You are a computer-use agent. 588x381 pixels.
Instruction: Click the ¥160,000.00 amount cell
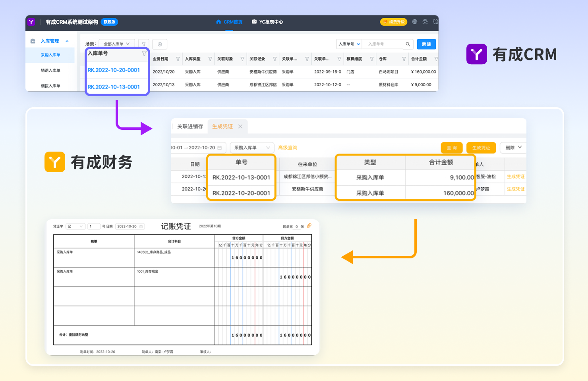point(424,72)
